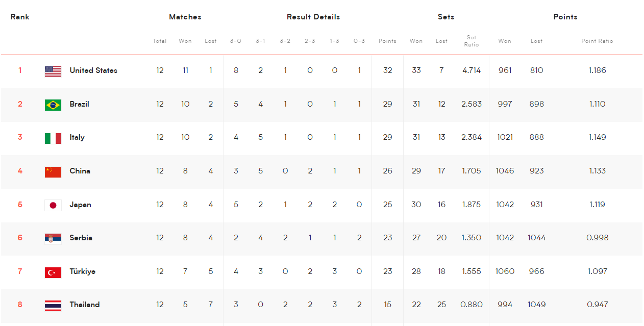
Task: Click the Brazil flag icon
Action: (x=53, y=105)
